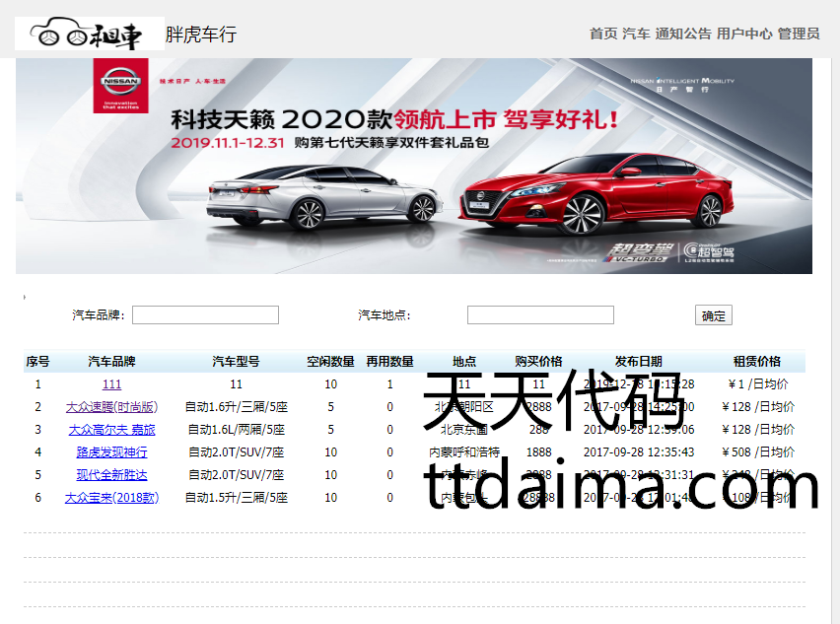View the 现代全新胜达 car details
The height and width of the screenshot is (624, 840).
(111, 475)
